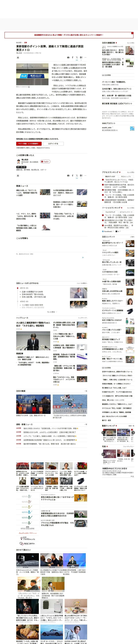Click the ログインする button
This screenshot has width=138, height=644.
53,144
